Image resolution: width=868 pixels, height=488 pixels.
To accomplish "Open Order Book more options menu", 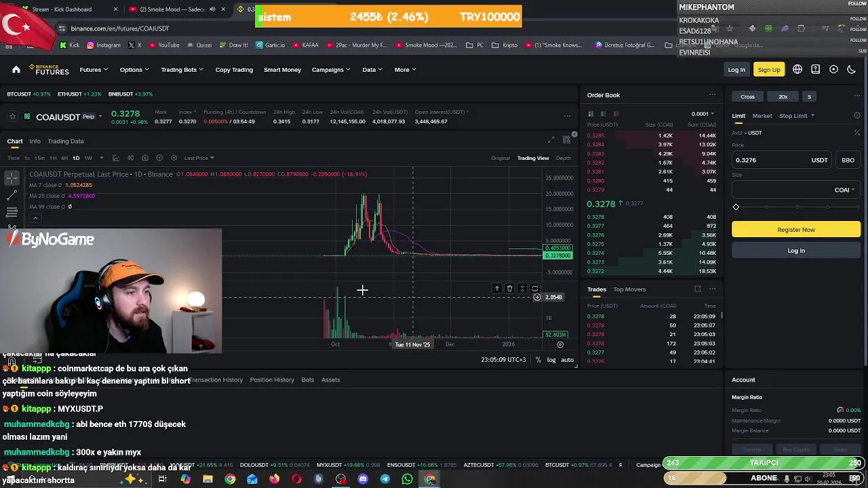I will (712, 95).
